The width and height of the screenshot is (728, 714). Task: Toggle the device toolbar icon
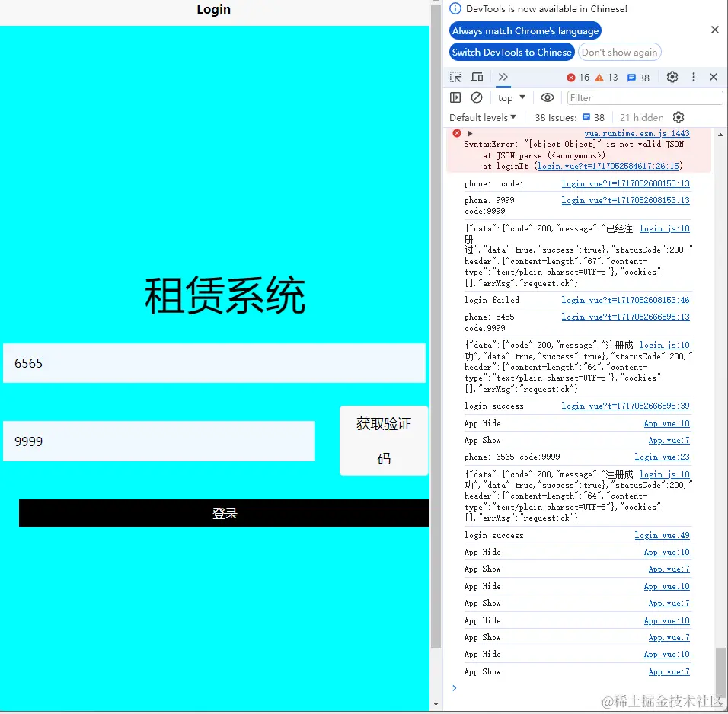477,77
